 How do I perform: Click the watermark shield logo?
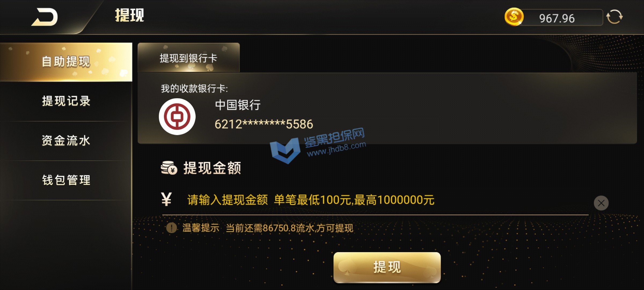pos(285,150)
